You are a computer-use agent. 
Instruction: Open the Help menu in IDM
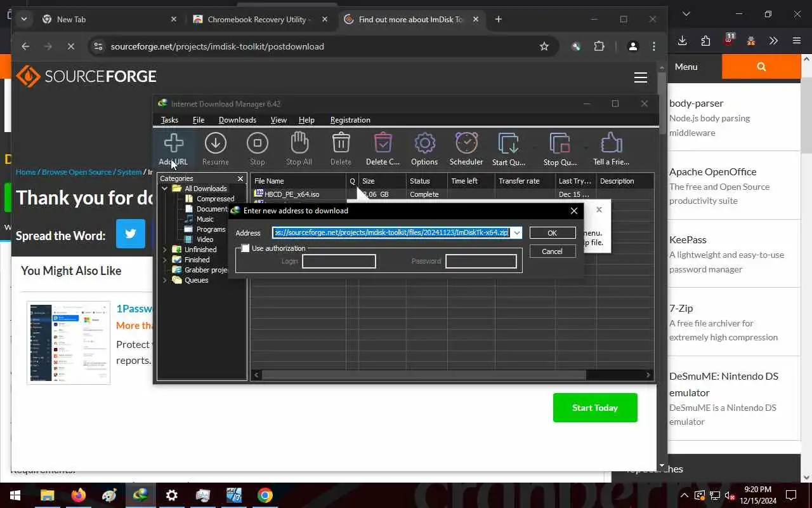306,120
